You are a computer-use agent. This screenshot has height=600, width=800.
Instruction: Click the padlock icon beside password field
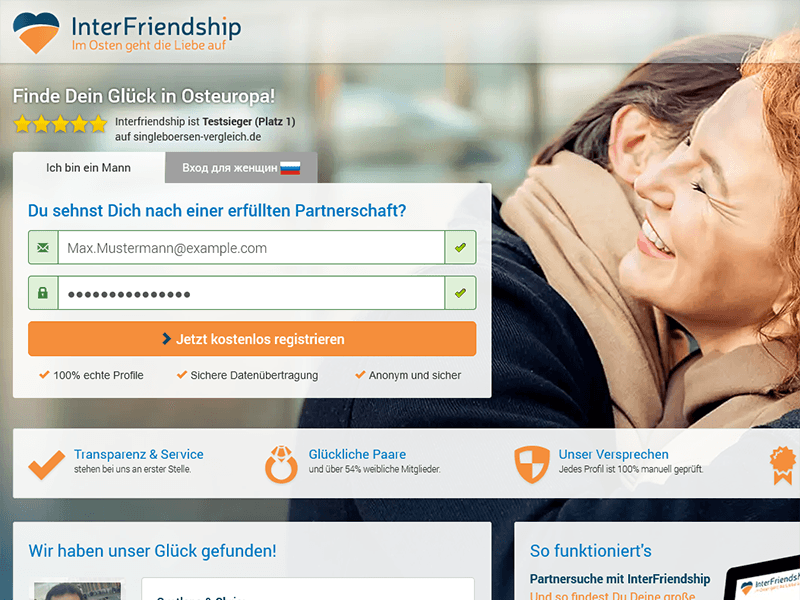click(43, 293)
